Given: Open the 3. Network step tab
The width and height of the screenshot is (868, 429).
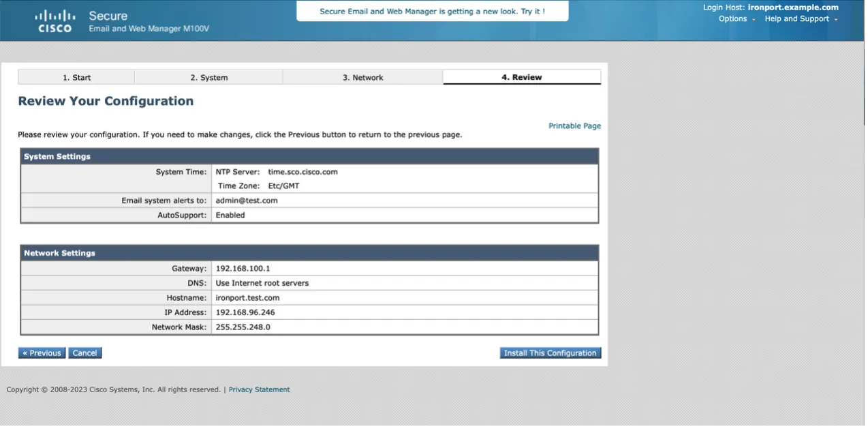Looking at the screenshot, I should coord(362,78).
